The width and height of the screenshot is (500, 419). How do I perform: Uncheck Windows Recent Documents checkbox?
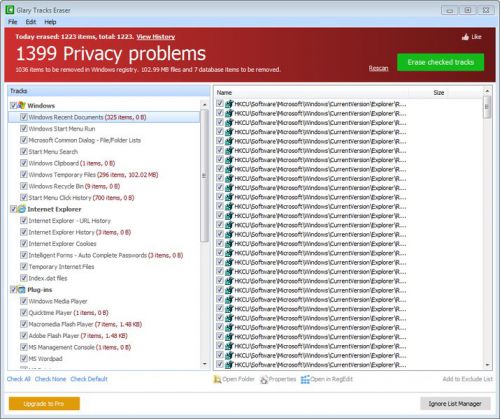24,117
